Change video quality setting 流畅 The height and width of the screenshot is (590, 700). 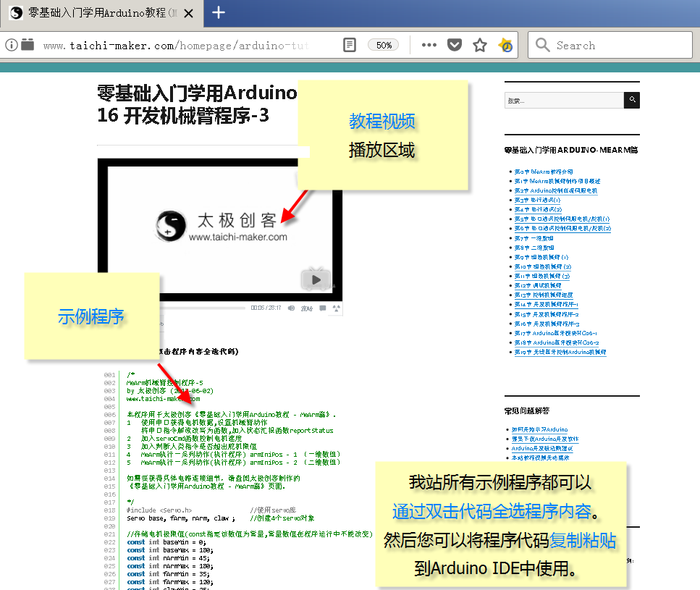[x=307, y=308]
